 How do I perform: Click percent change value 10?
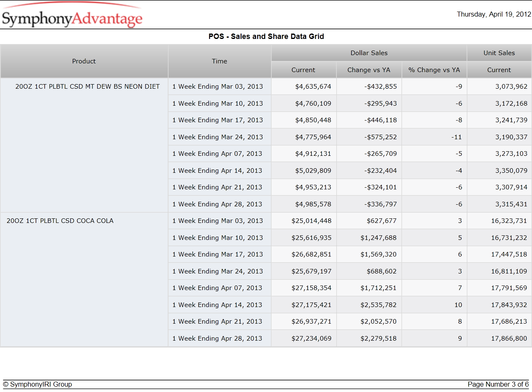458,305
